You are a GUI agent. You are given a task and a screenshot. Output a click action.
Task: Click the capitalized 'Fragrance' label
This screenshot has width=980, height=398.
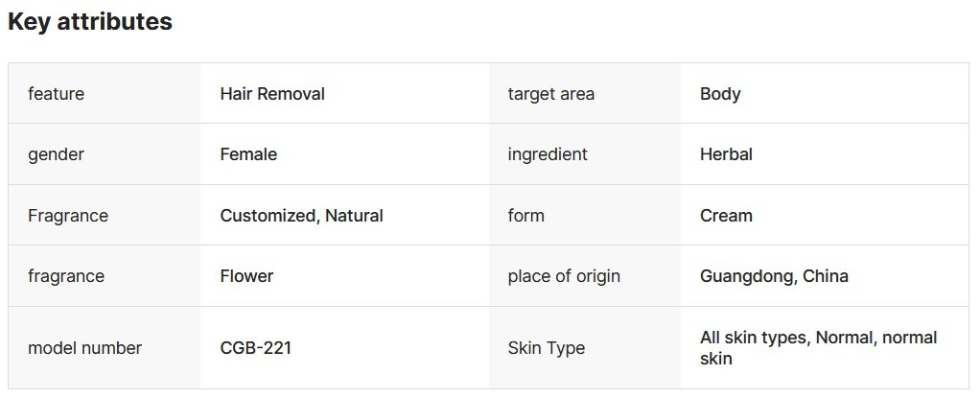click(x=68, y=216)
